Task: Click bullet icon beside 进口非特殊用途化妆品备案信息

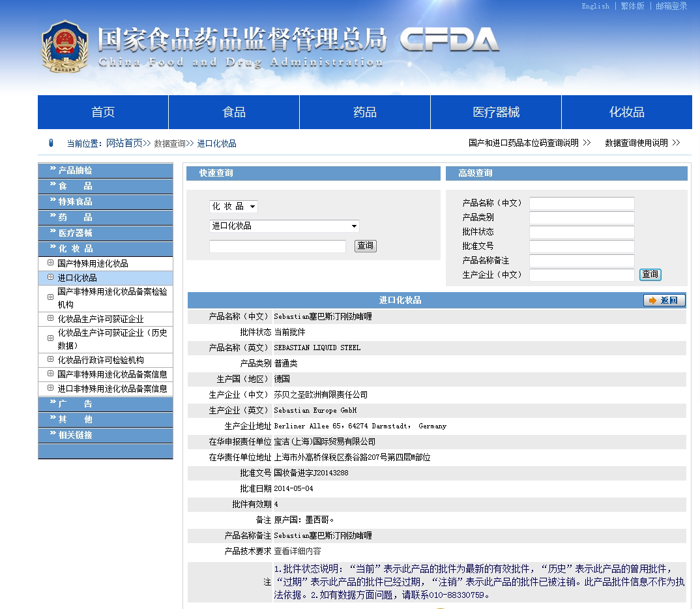Action: pos(50,388)
